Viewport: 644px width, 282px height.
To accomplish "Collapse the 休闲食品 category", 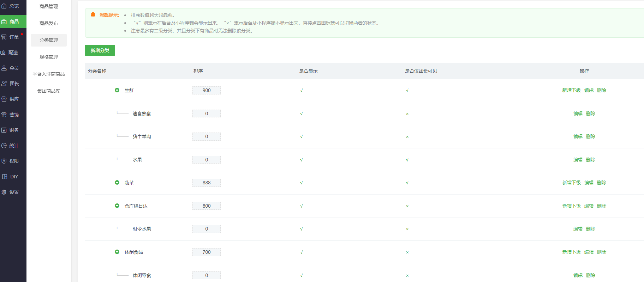I will click(117, 252).
